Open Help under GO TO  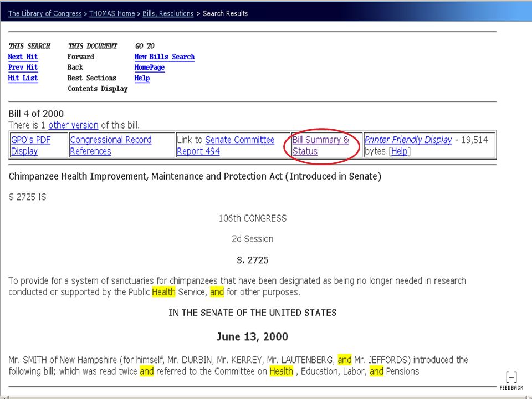tap(142, 78)
